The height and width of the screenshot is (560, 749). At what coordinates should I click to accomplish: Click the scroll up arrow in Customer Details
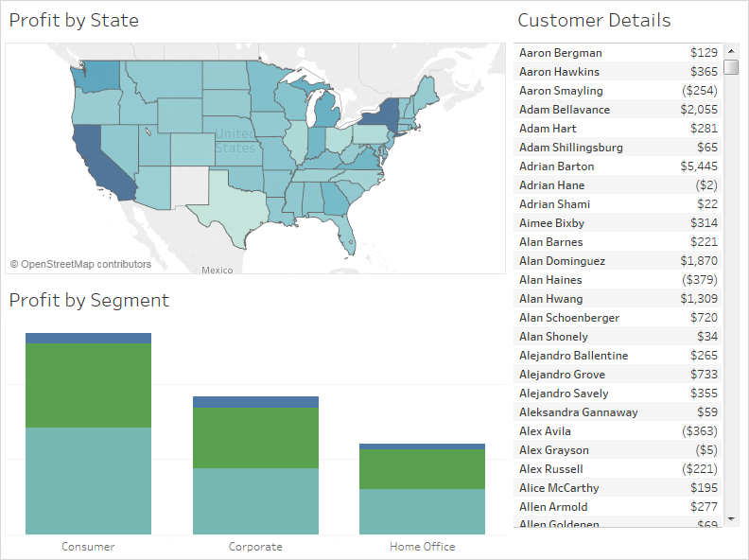[731, 51]
